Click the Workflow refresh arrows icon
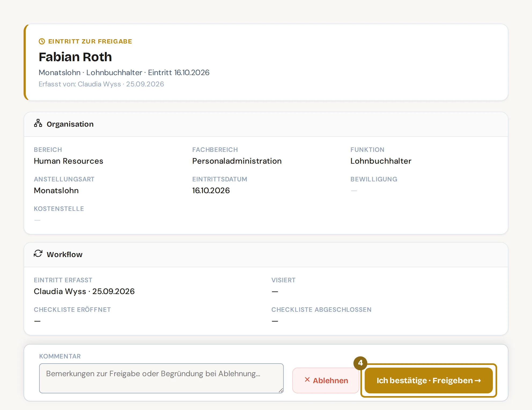This screenshot has height=410, width=532. point(38,254)
